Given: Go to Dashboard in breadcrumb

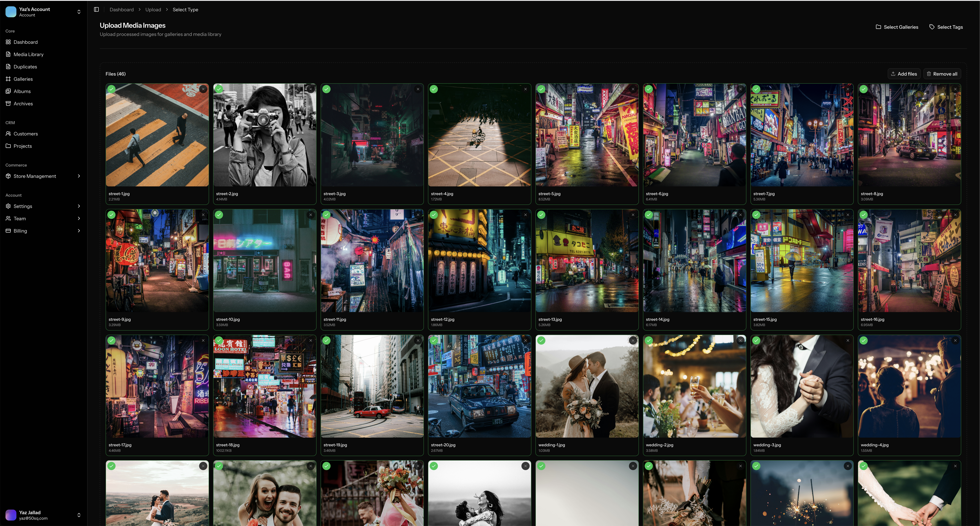Looking at the screenshot, I should (x=121, y=10).
